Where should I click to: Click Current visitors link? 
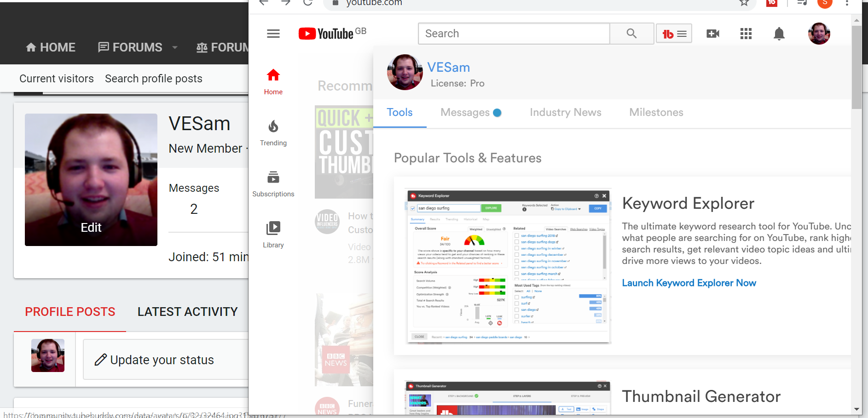click(x=57, y=79)
